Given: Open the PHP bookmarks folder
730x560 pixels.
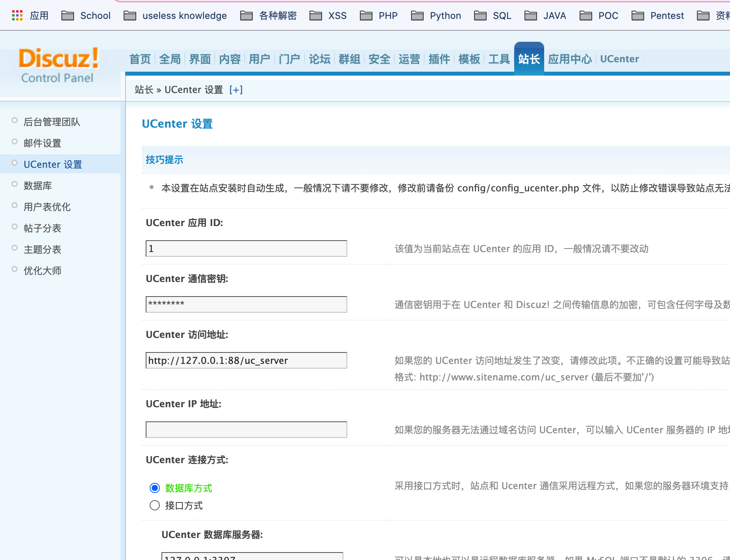Looking at the screenshot, I should pyautogui.click(x=379, y=16).
